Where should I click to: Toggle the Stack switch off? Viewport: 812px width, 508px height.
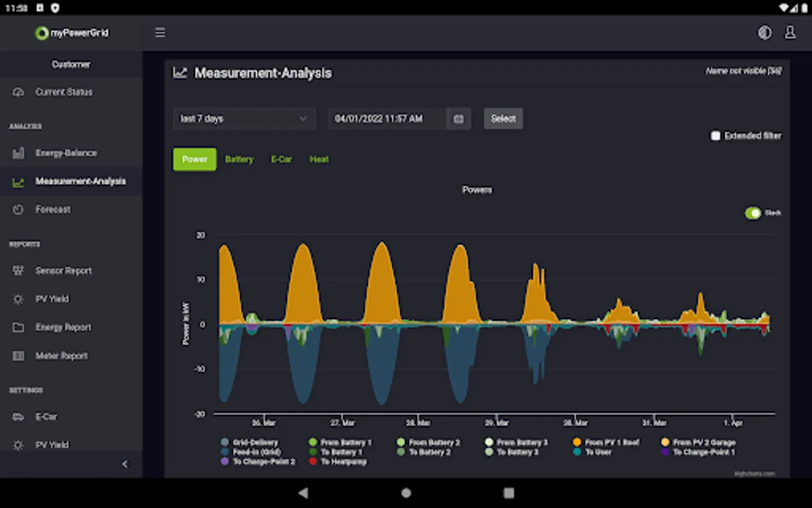pyautogui.click(x=753, y=213)
